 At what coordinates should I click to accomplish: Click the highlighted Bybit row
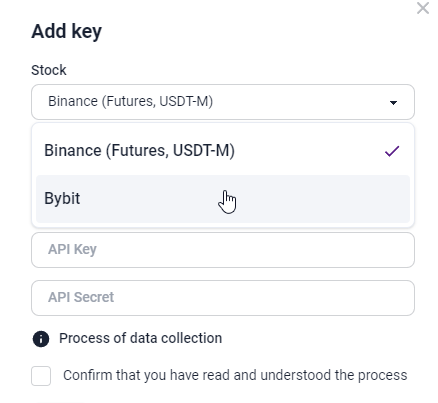coord(223,199)
